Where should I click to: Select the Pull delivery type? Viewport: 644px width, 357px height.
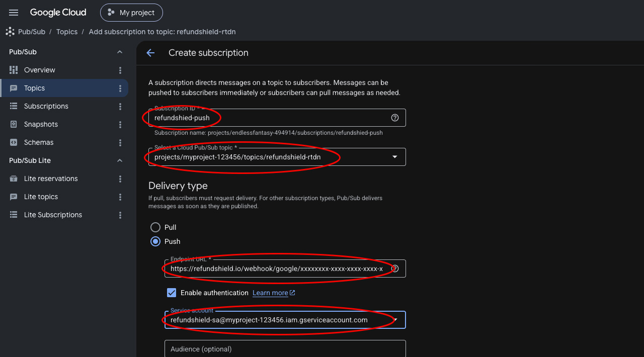[x=156, y=227]
